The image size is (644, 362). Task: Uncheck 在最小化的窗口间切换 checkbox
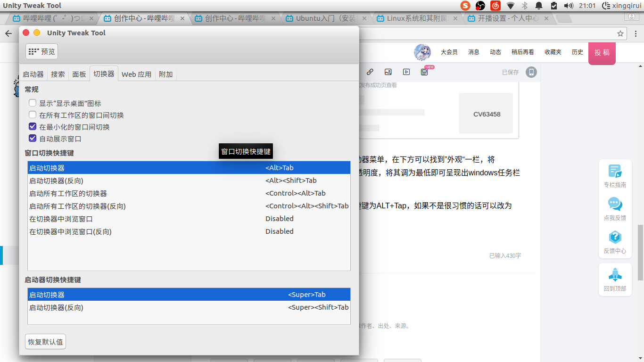[x=33, y=126]
